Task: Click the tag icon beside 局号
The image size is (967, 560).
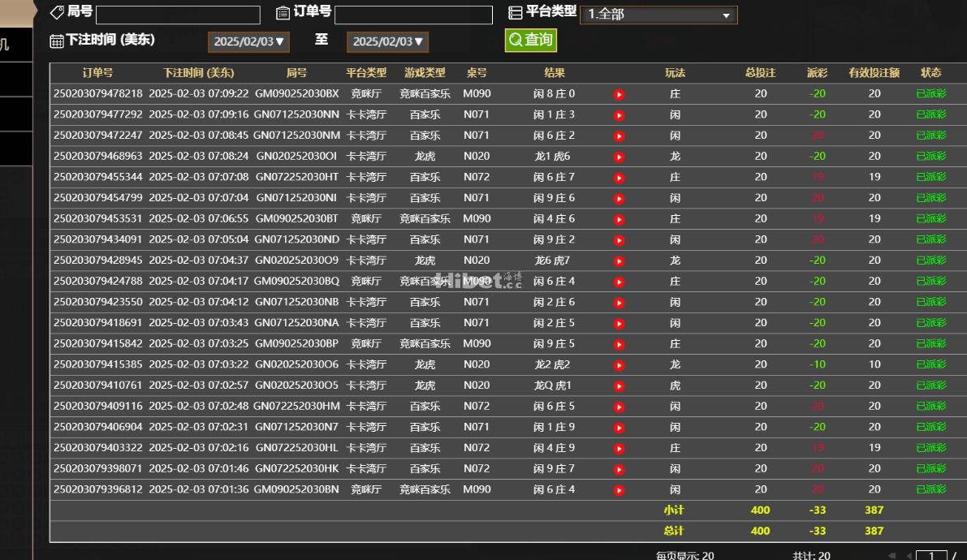Action: point(57,12)
